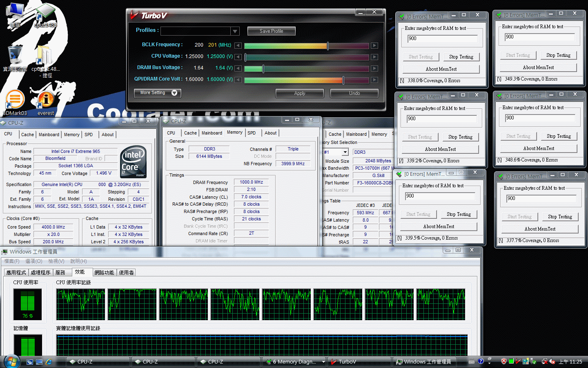Stop Testing in MemTest with 348.6% coverage

pyautogui.click(x=559, y=136)
